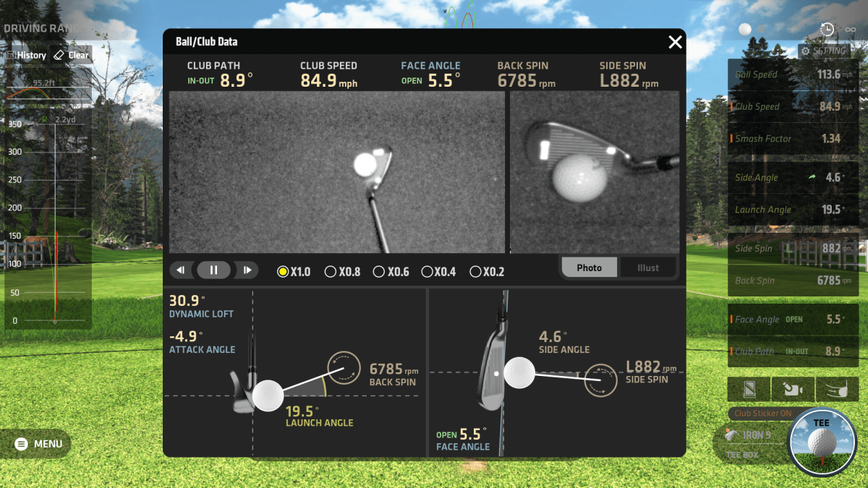The height and width of the screenshot is (488, 868).
Task: Click the History button
Action: click(x=27, y=54)
